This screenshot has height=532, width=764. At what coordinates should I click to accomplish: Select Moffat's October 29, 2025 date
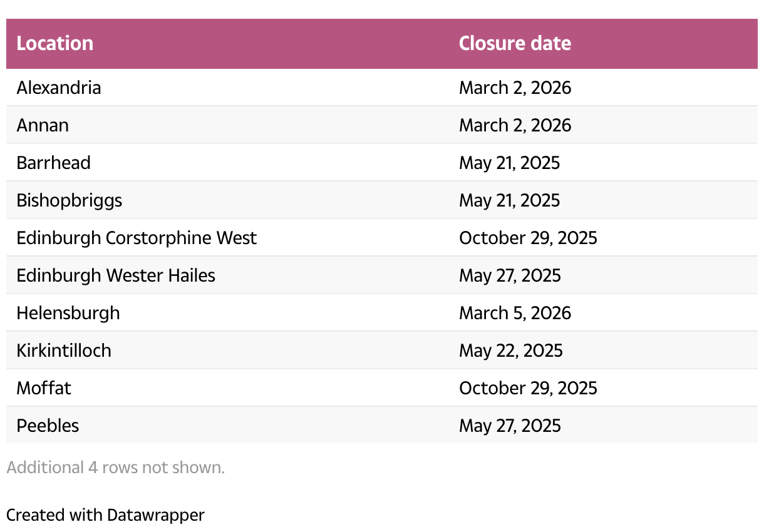528,387
